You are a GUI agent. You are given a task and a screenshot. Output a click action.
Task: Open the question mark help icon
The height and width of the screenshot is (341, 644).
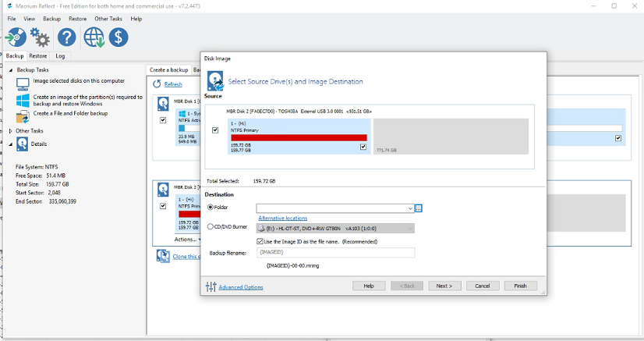coord(66,37)
